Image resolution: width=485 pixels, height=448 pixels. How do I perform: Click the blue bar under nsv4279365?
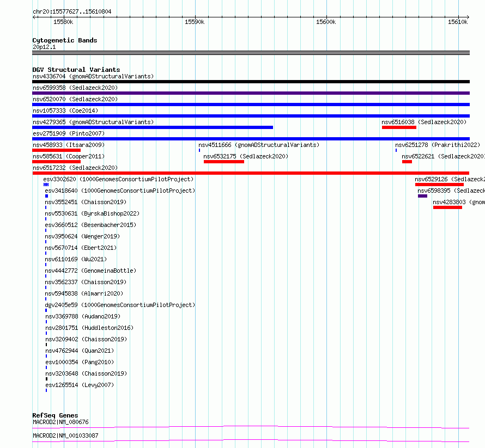153,127
